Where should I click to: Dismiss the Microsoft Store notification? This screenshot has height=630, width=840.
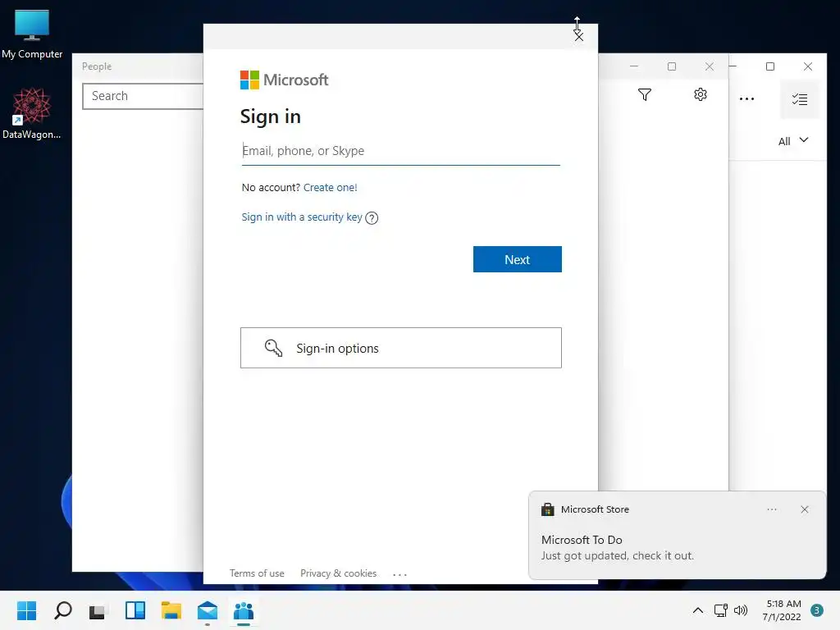(x=805, y=509)
